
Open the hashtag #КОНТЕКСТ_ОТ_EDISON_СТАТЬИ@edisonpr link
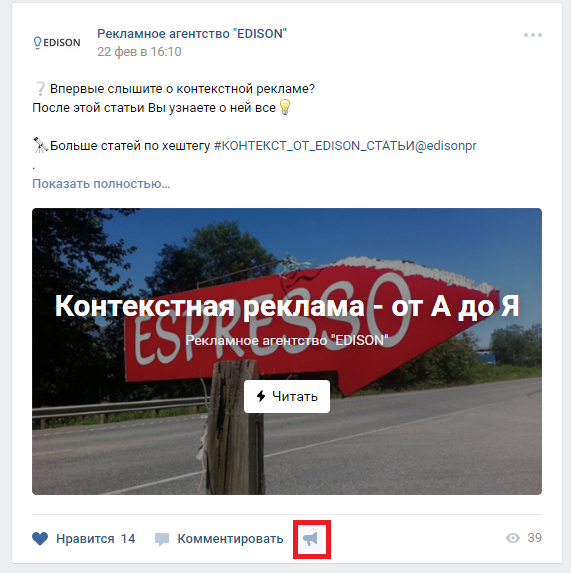(345, 146)
